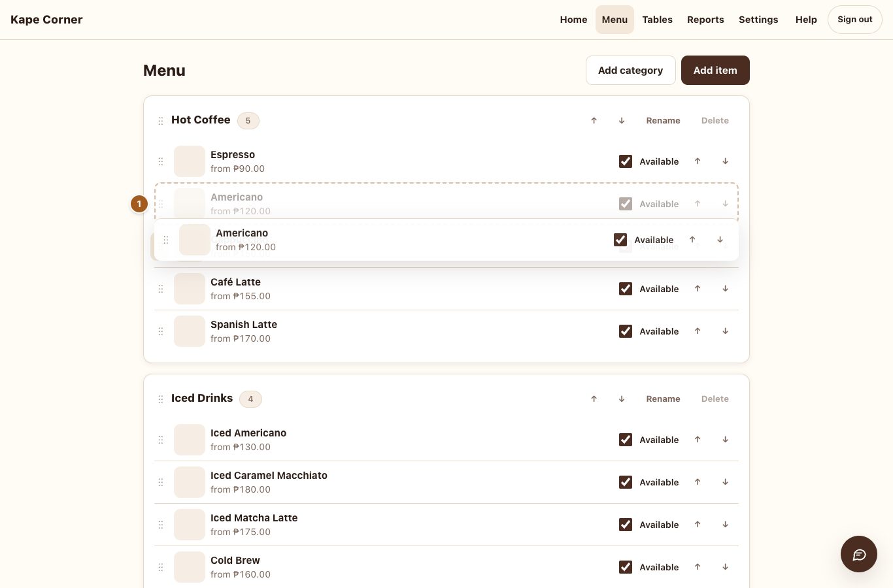893x588 pixels.
Task: Click the Iced Matcha Latte drag handle
Action: point(161,525)
